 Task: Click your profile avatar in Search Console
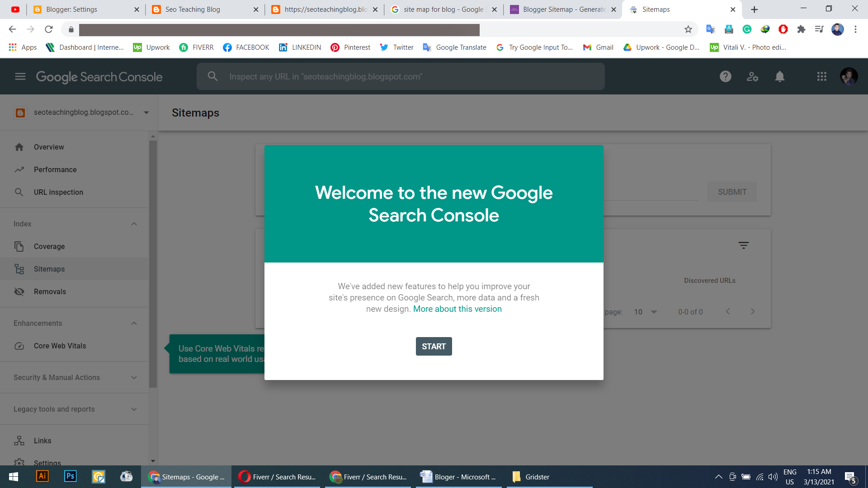849,76
